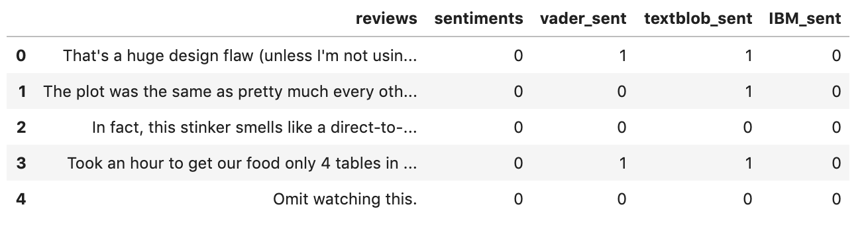This screenshot has height=239, width=868.
Task: Select vader_sent value in row 3
Action: [x=622, y=163]
